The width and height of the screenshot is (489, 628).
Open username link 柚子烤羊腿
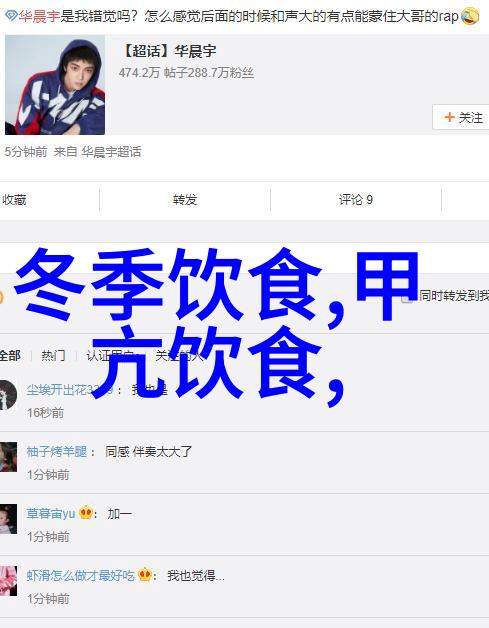57,451
